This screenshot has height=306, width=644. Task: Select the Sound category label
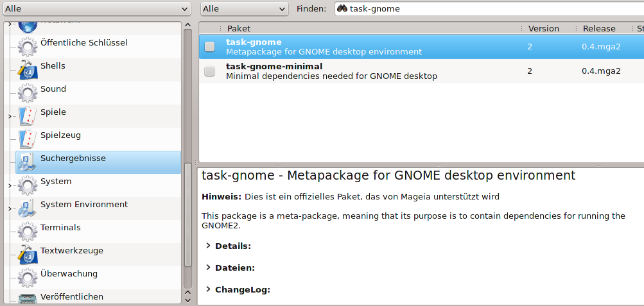pyautogui.click(x=53, y=89)
